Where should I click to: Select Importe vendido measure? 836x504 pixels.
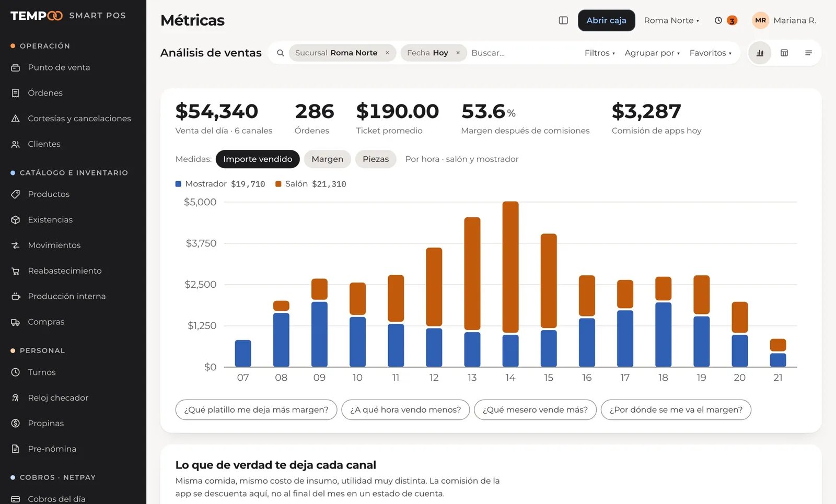(x=258, y=159)
